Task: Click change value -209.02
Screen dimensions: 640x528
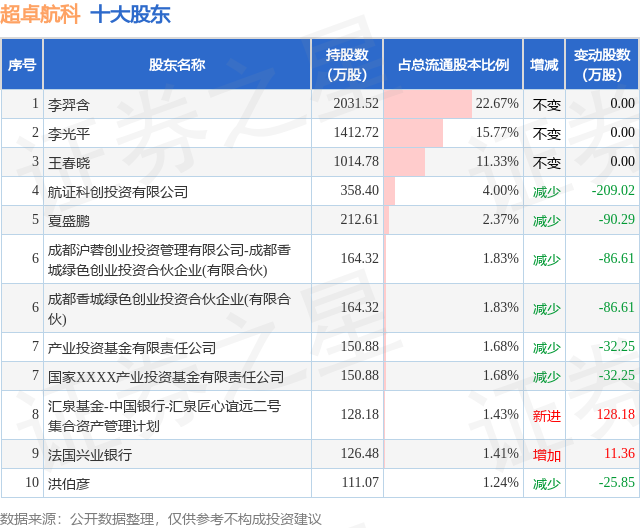Action: (x=613, y=190)
